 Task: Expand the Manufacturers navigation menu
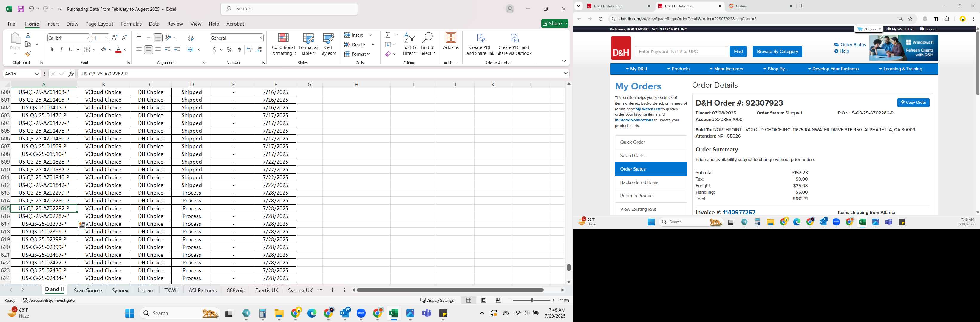click(726, 69)
